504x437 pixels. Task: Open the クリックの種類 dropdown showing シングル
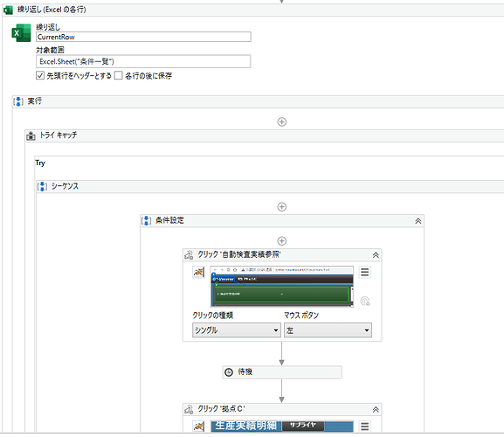pyautogui.click(x=237, y=330)
